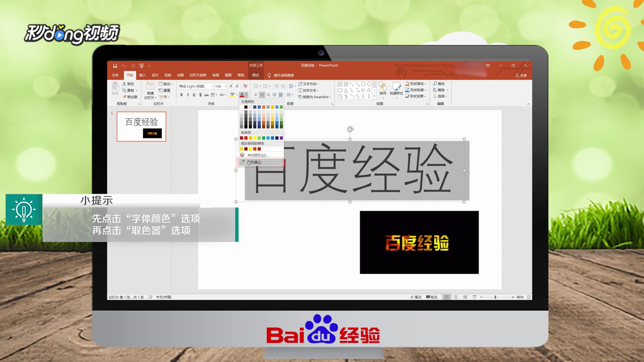
Task: Pick black theme color swatch
Action: coord(246,107)
